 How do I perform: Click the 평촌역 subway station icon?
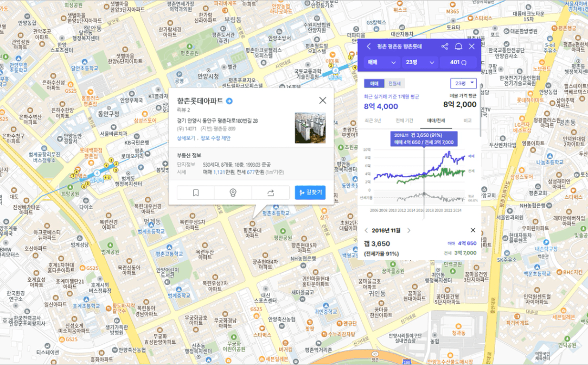[x=335, y=70]
